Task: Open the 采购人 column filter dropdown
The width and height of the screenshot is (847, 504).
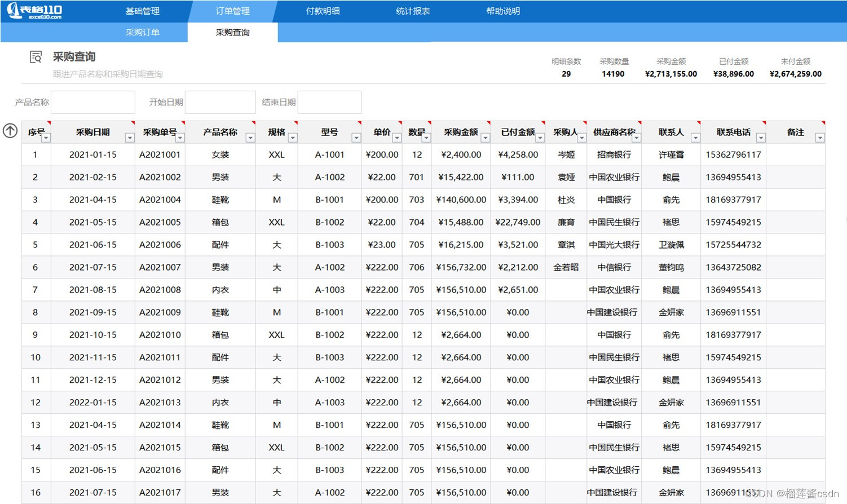Action: pyautogui.click(x=581, y=138)
